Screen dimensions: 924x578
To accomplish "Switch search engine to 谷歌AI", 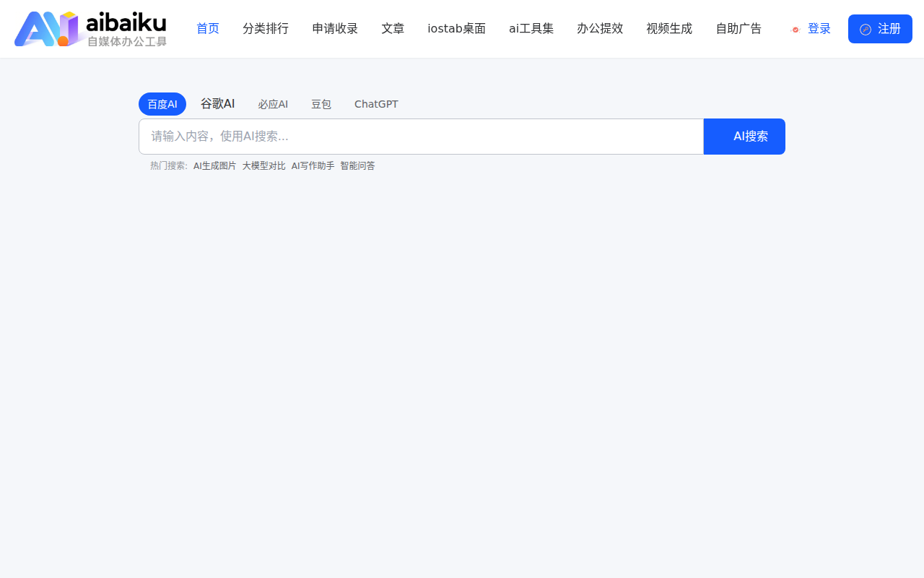I will point(217,103).
